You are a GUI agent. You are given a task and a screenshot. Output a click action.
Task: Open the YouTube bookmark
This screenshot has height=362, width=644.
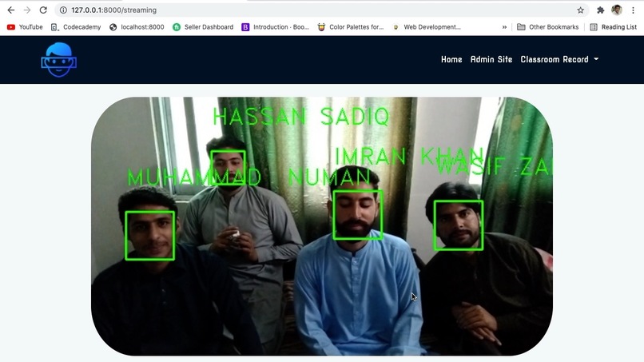pyautogui.click(x=25, y=27)
